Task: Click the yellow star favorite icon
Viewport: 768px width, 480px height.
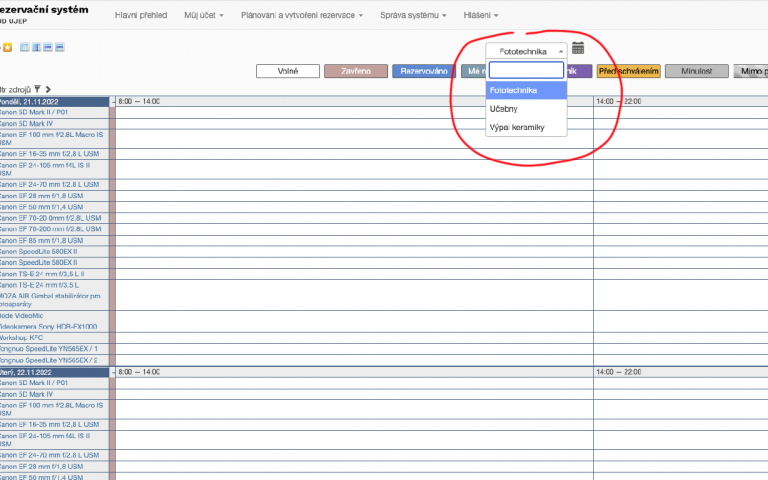Action: 8,47
